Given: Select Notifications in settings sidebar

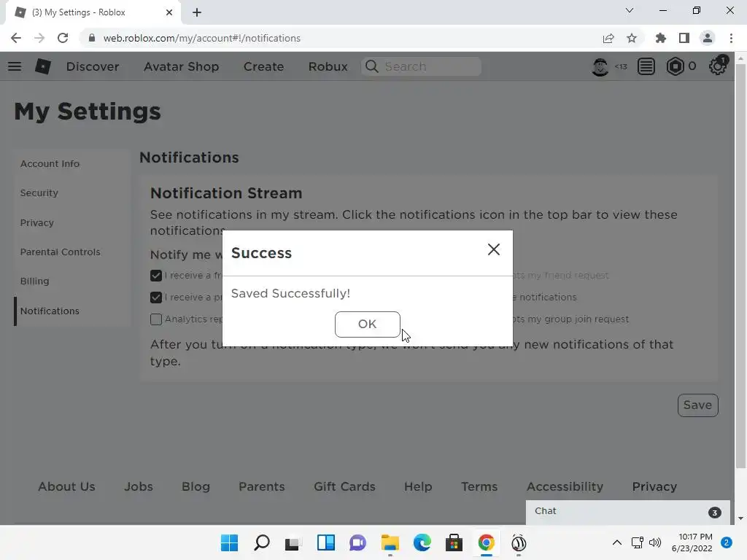Looking at the screenshot, I should 50,311.
